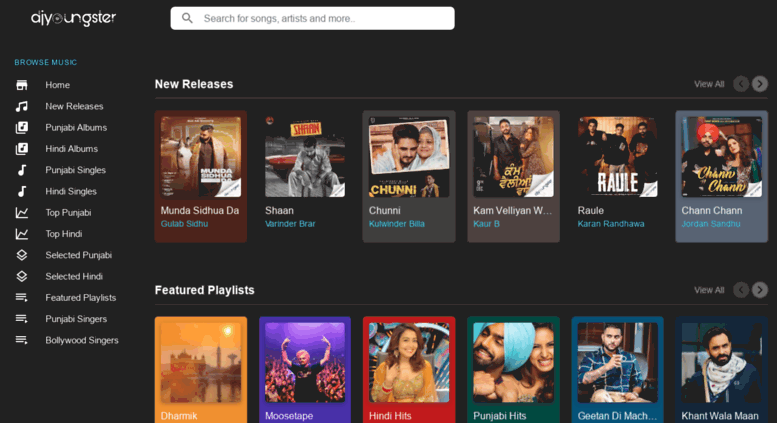Open artist link Jordan Sandhu

click(711, 224)
